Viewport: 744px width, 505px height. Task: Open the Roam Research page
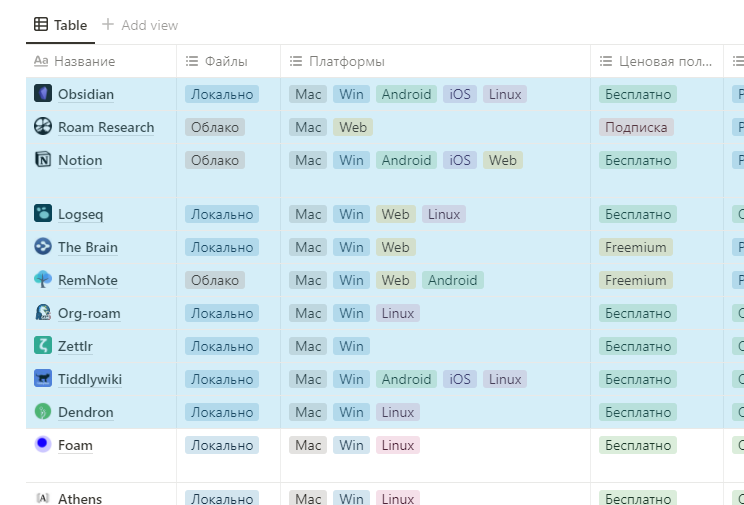[x=106, y=127]
